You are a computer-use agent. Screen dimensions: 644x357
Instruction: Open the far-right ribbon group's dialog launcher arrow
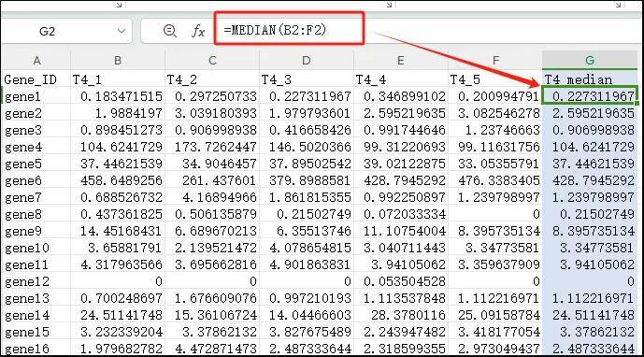[x=618, y=5]
